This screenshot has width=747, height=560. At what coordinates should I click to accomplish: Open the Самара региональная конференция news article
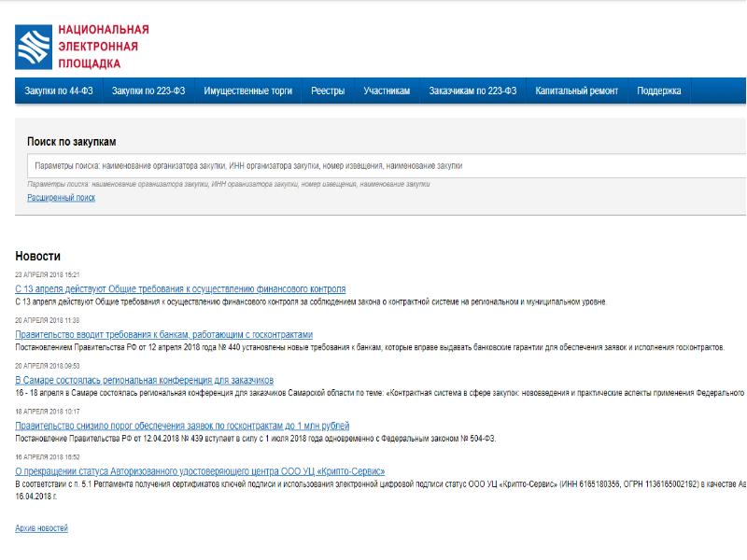(x=144, y=380)
